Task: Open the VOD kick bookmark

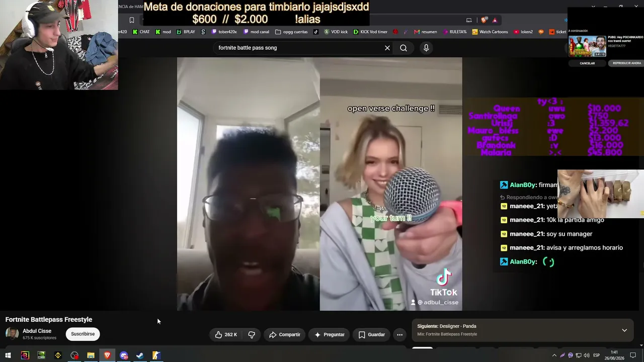Action: tap(336, 32)
